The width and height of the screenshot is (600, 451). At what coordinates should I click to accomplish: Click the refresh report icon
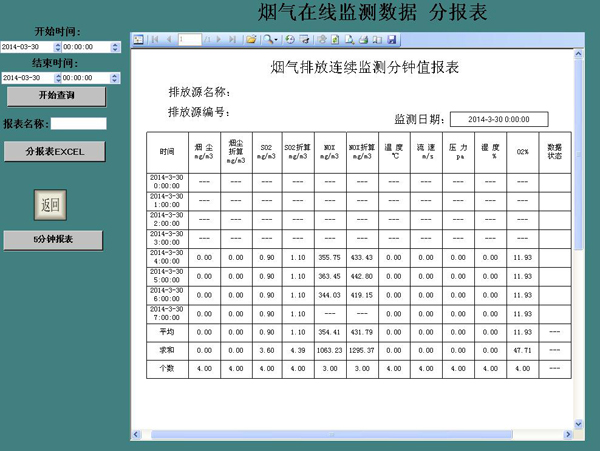(x=290, y=39)
